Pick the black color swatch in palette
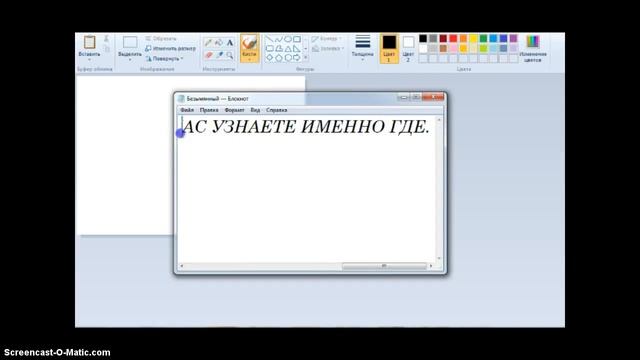 pos(423,38)
